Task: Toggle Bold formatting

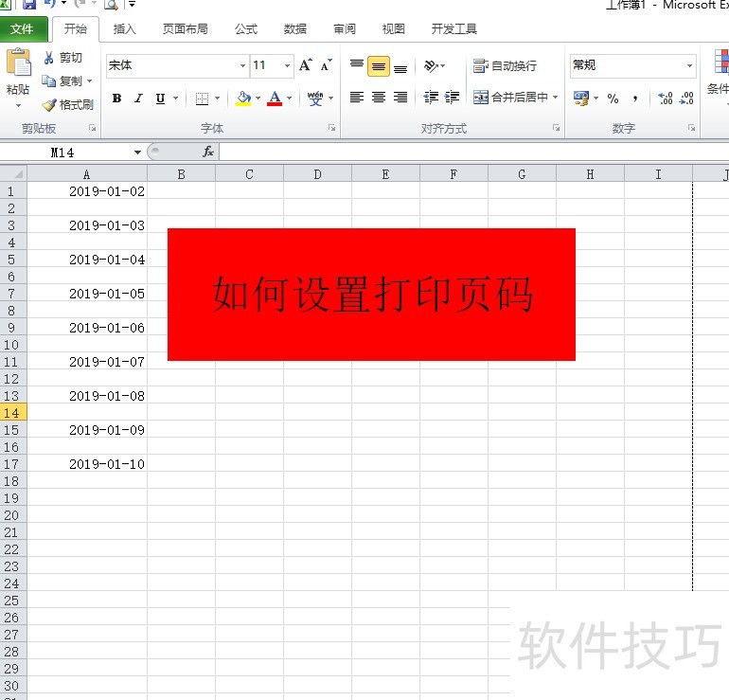Action: (x=117, y=99)
